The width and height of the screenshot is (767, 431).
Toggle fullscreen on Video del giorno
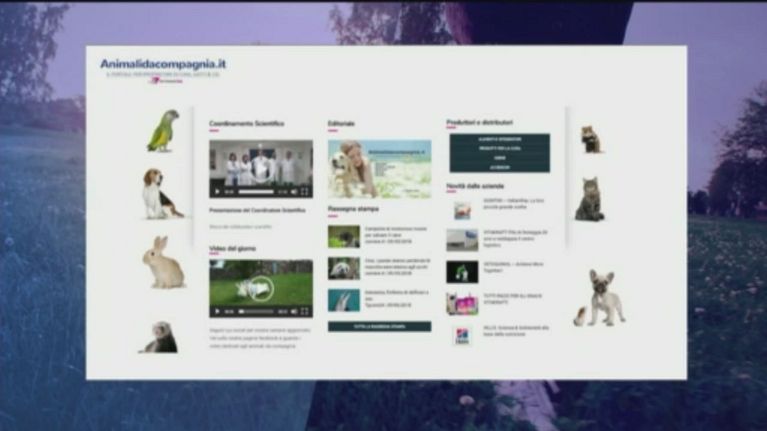pyautogui.click(x=305, y=311)
